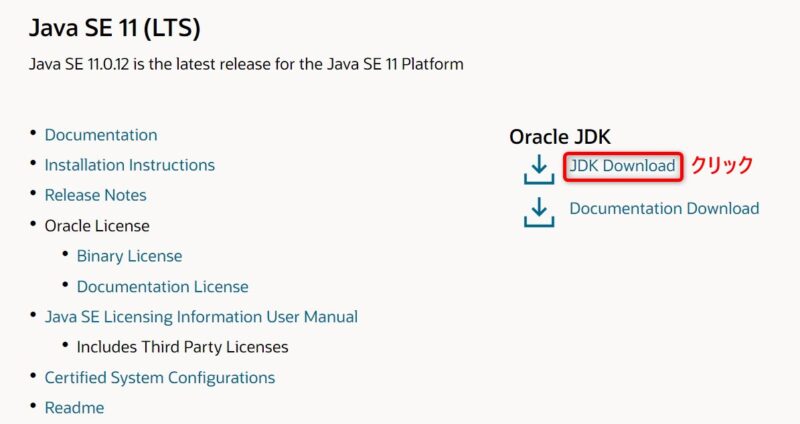Open the JDK Download link
800x424 pixels.
tap(622, 166)
